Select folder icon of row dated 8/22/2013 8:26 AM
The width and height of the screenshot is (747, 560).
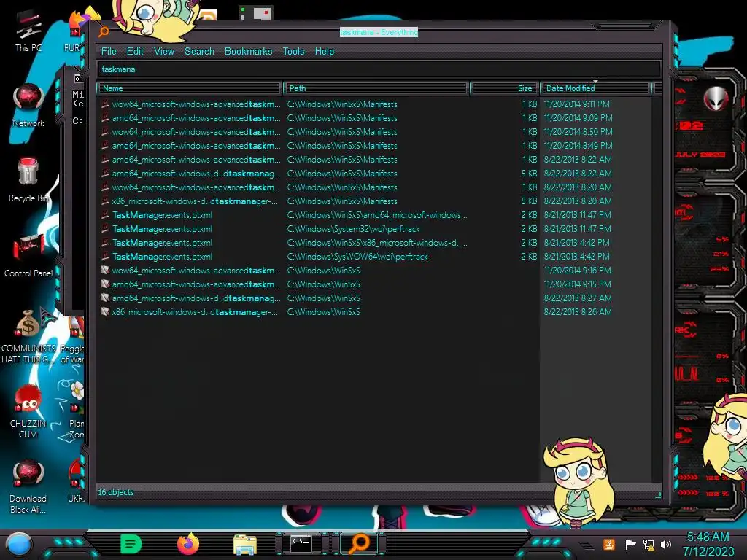[105, 311]
